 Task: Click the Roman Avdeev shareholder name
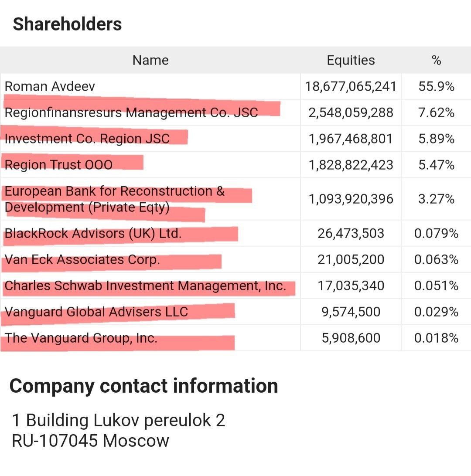pyautogui.click(x=50, y=86)
